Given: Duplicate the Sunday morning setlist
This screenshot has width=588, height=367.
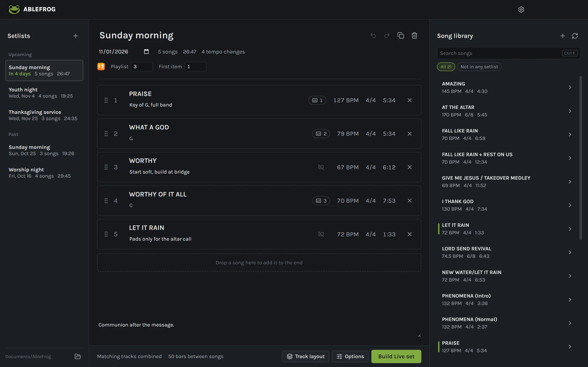Looking at the screenshot, I should pyautogui.click(x=401, y=36).
